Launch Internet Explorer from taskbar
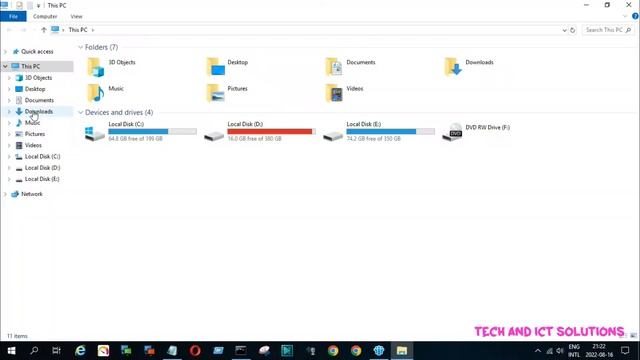Viewport: 640px width, 360px height. click(x=80, y=351)
